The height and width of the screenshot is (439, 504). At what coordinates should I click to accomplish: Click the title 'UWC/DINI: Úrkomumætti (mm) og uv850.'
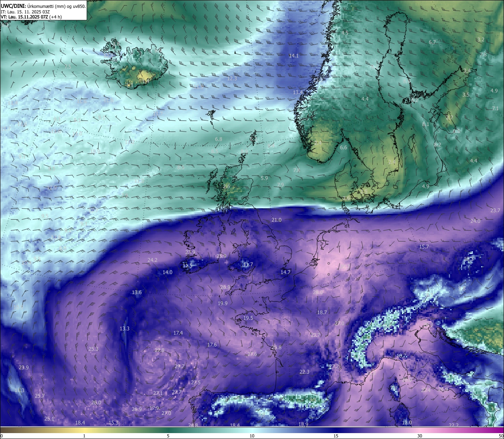pyautogui.click(x=43, y=6)
